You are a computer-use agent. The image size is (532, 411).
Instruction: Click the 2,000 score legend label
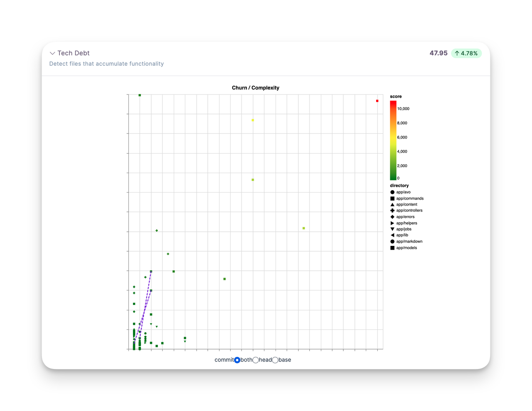pos(402,166)
